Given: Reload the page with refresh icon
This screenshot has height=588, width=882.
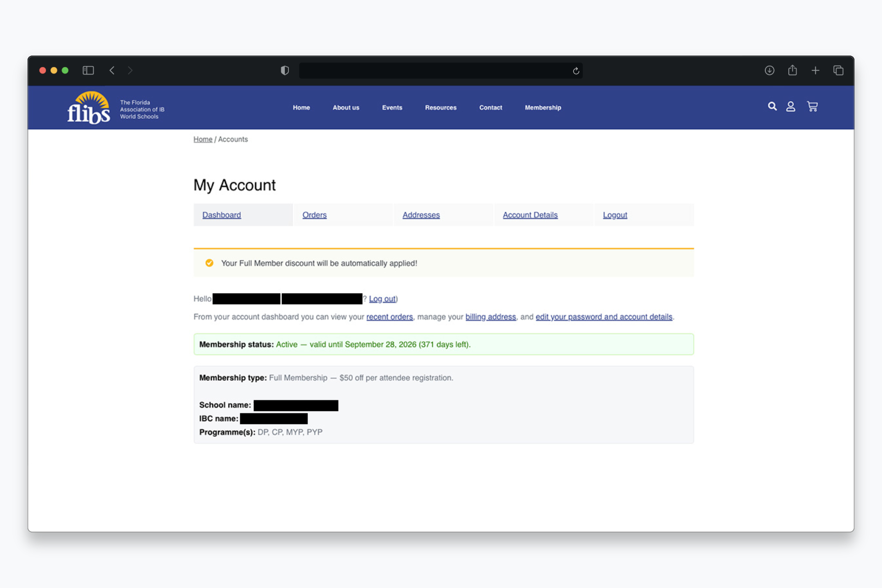Looking at the screenshot, I should click(576, 71).
